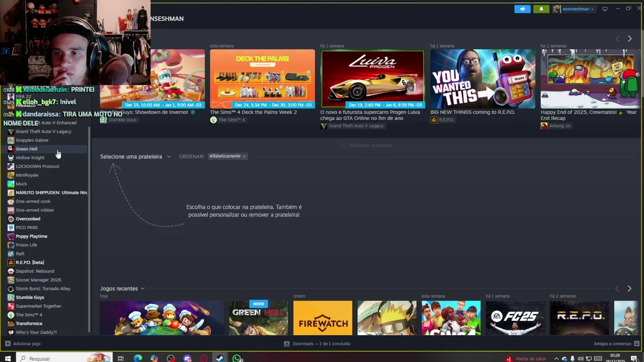Click the Grapples Galore game icon
644x362 pixels.
[11, 140]
